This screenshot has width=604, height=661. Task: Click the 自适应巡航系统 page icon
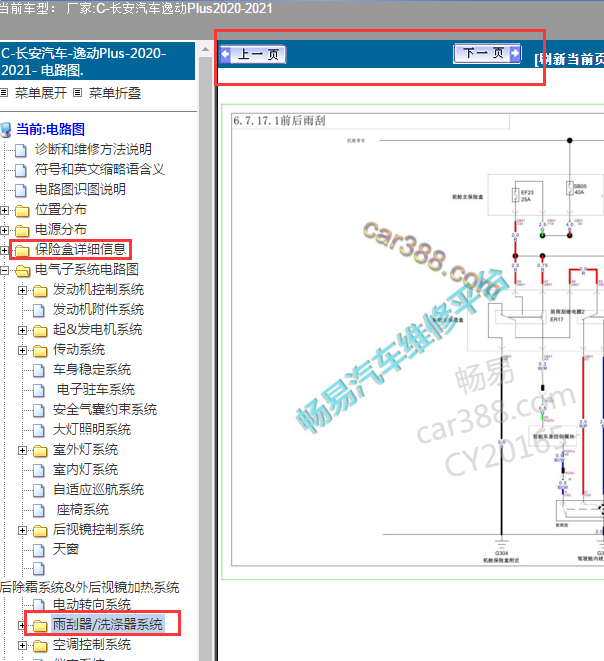pyautogui.click(x=39, y=491)
